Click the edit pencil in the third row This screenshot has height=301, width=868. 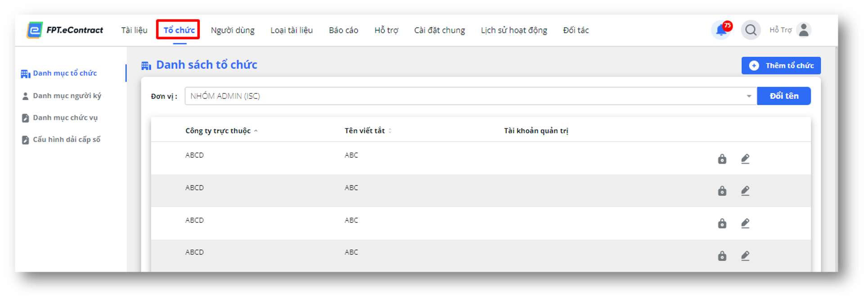[745, 223]
